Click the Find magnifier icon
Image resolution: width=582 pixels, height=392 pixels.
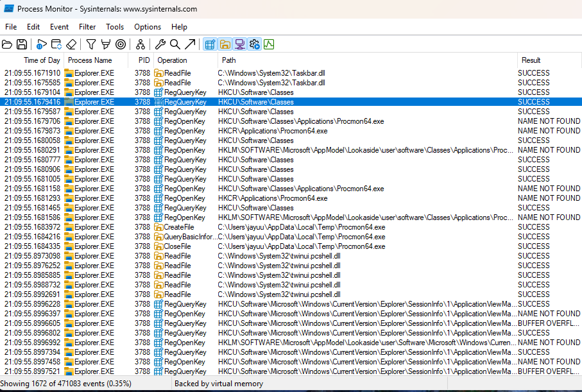tap(175, 44)
